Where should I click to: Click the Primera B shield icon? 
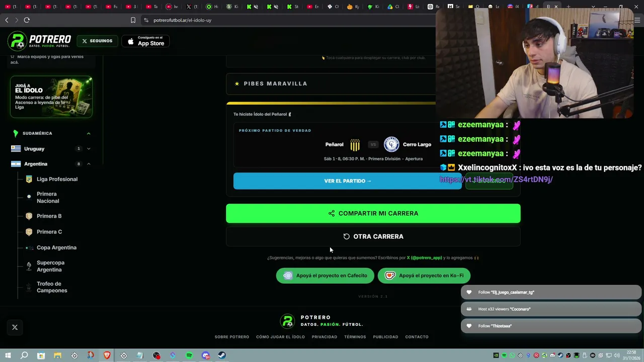[x=29, y=216]
